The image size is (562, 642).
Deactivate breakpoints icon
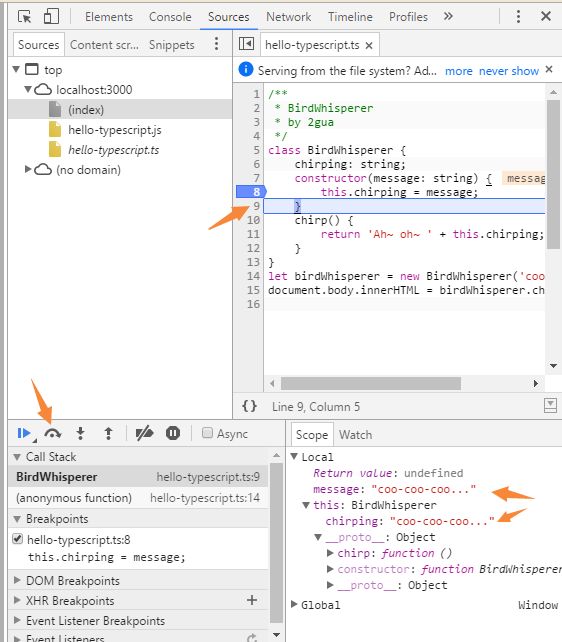point(144,433)
